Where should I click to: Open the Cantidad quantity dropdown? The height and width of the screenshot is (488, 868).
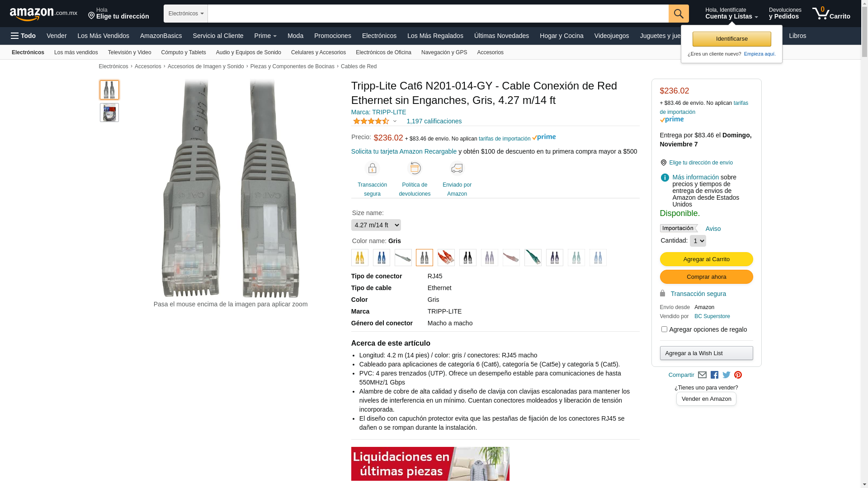[x=698, y=241]
